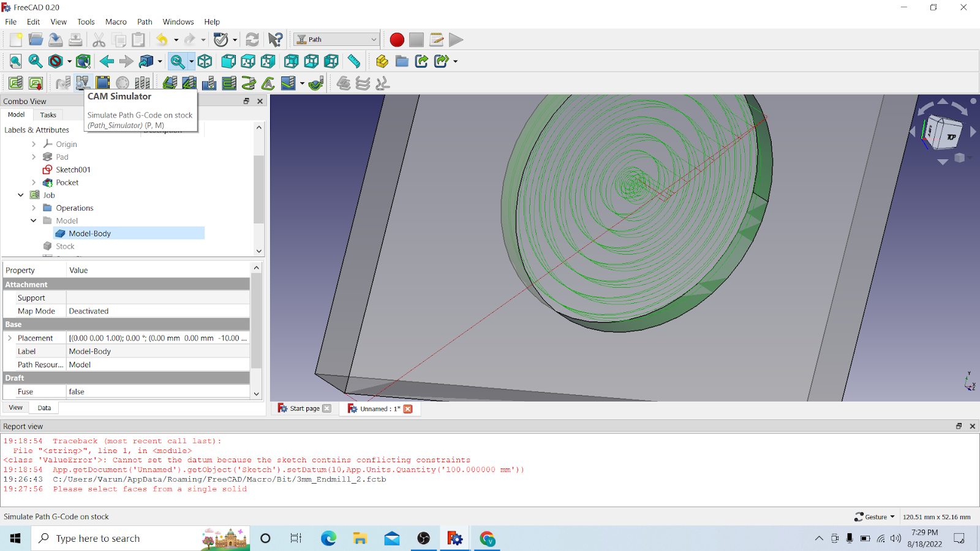Click the Measure distance ruler icon
Viewport: 980px width, 551px height.
(354, 61)
